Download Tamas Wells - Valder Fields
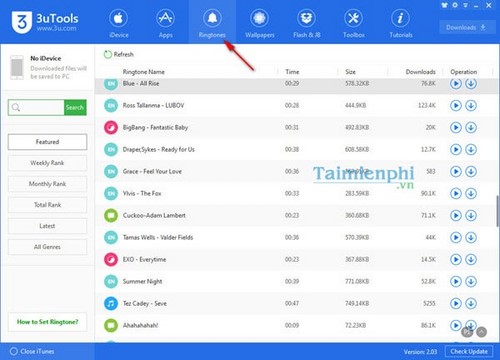This screenshot has width=500, height=360. 471,238
